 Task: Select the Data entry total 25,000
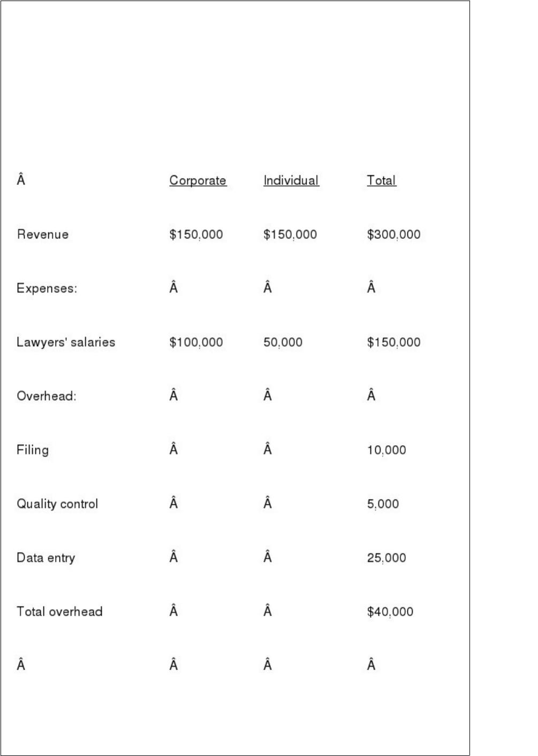point(387,558)
